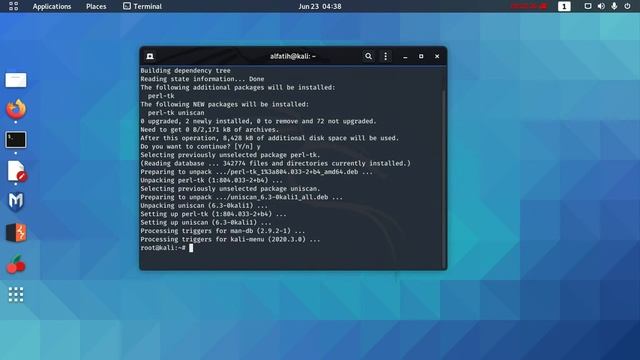Image resolution: width=640 pixels, height=360 pixels.
Task: Launch Burp Suite from the dock
Action: [16, 233]
